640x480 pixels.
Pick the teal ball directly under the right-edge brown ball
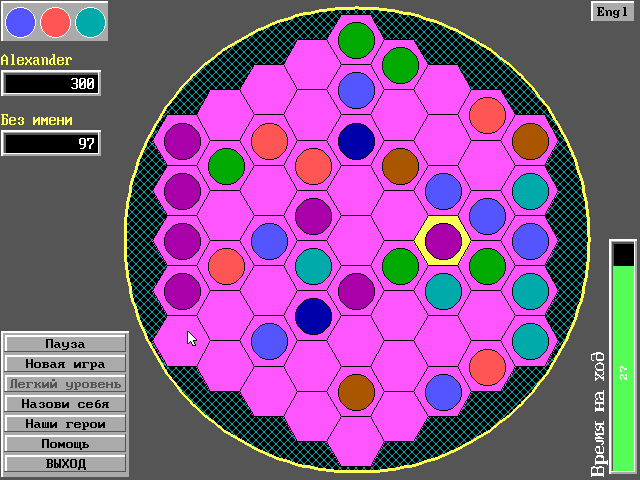click(x=530, y=191)
